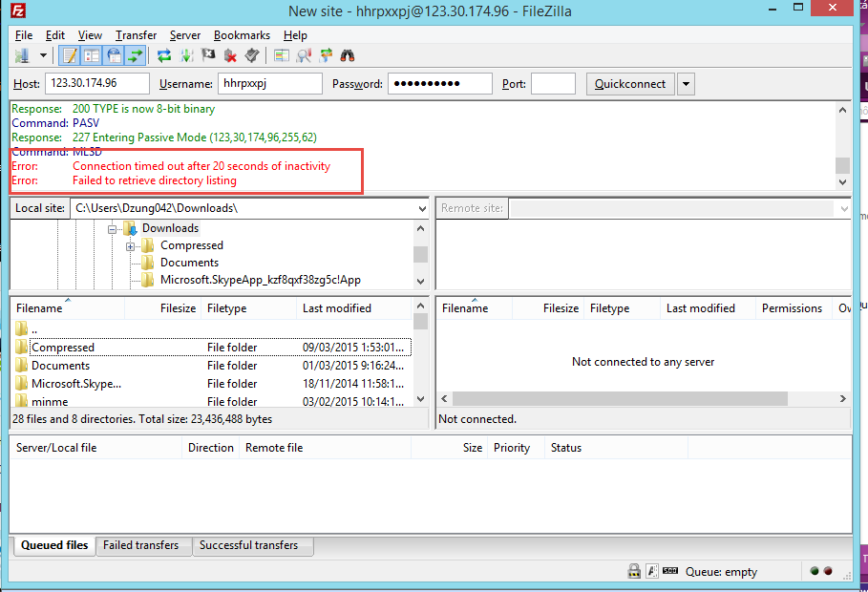The image size is (868, 592).
Task: Focus the Host input field
Action: pyautogui.click(x=96, y=84)
